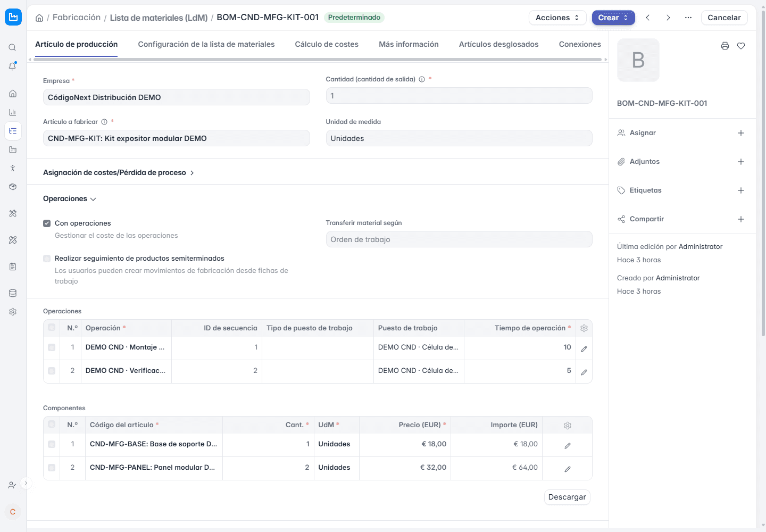Open the Más información tab

click(x=409, y=44)
